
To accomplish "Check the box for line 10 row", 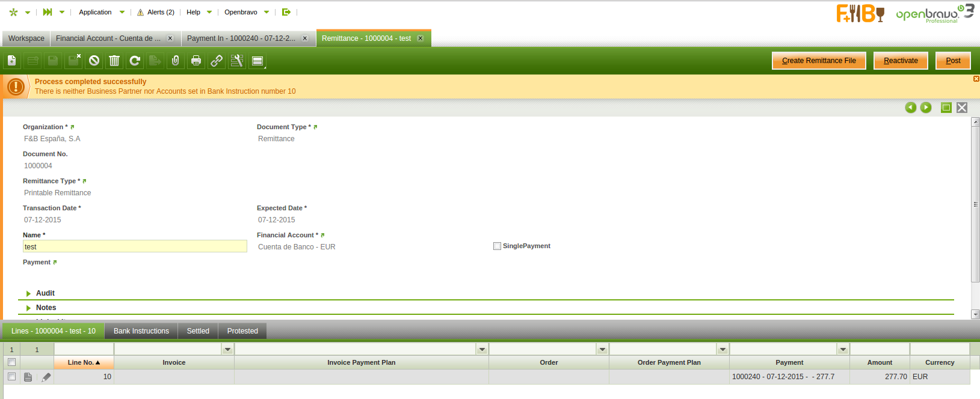I will [x=11, y=377].
